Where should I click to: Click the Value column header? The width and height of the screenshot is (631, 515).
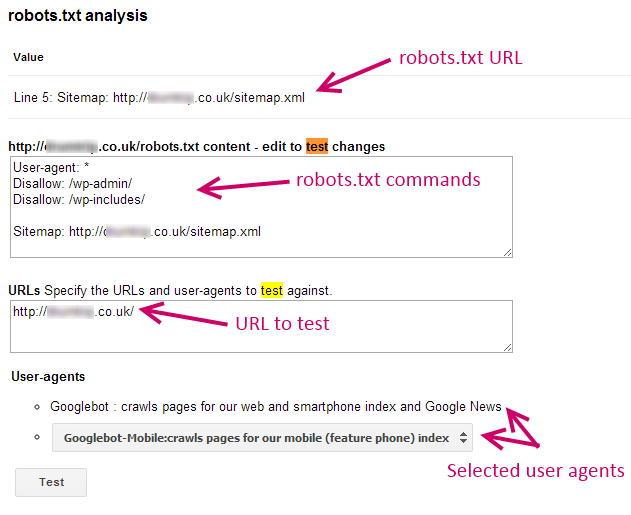[x=28, y=57]
